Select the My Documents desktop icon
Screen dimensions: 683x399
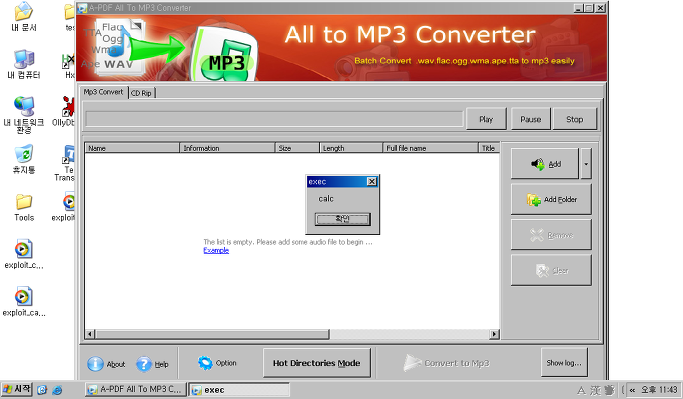coord(24,17)
